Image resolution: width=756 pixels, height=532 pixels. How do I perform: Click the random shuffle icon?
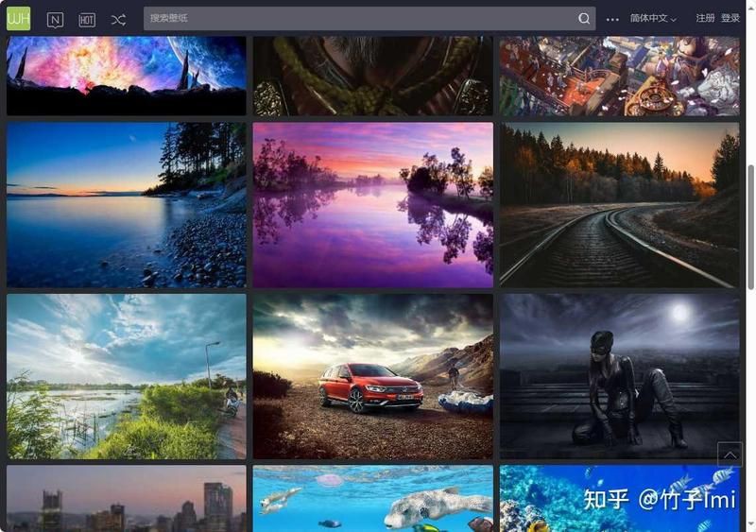click(118, 20)
